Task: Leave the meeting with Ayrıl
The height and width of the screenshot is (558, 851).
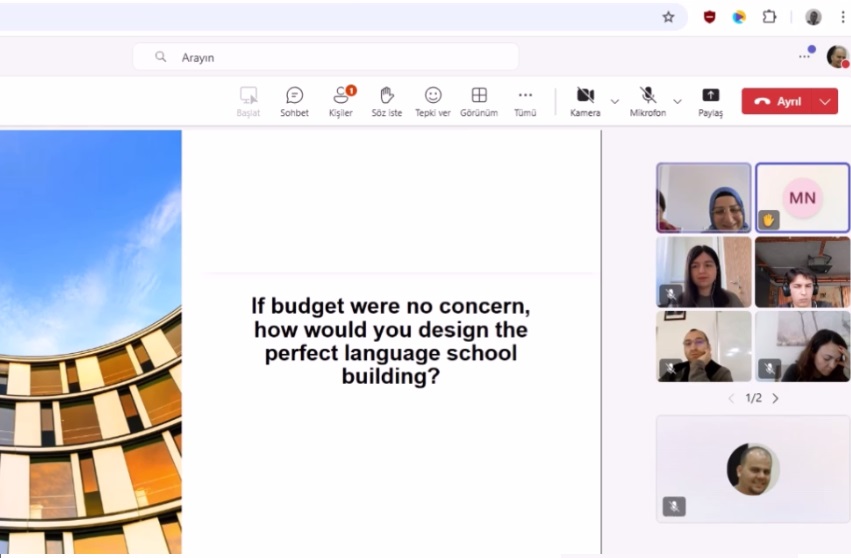Action: coord(777,102)
